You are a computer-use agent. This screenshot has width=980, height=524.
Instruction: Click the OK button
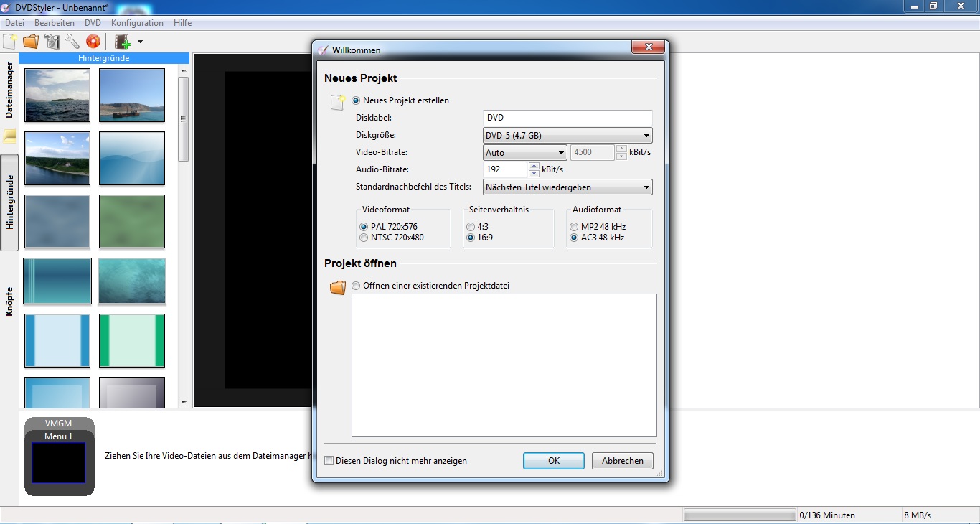coord(553,461)
